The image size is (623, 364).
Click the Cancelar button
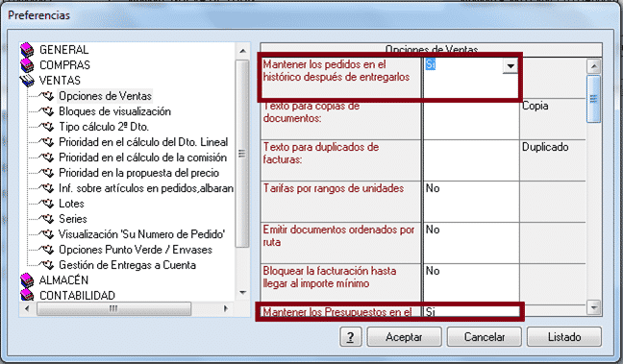[x=485, y=337]
